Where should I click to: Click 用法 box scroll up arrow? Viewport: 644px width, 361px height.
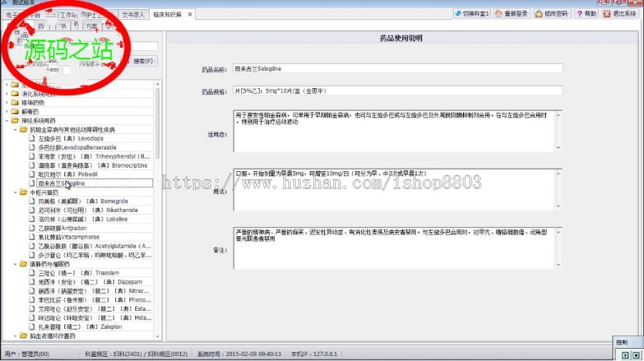pos(558,173)
